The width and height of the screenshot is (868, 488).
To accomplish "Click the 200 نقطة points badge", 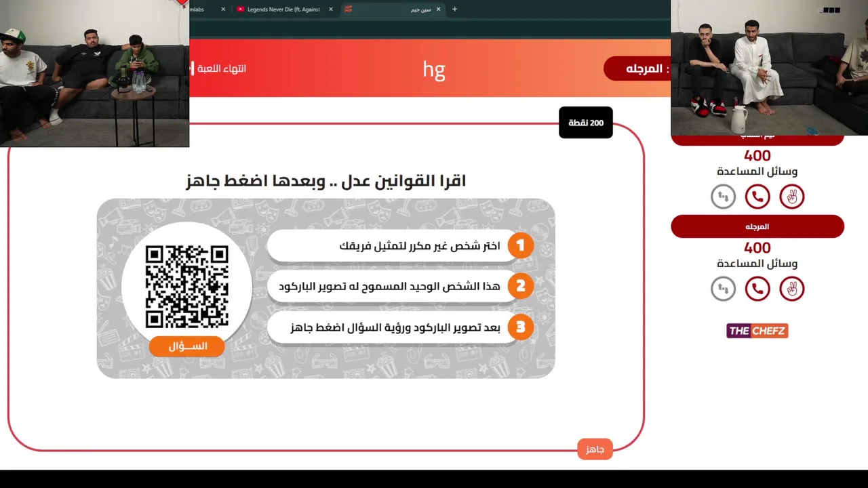I will [x=586, y=123].
